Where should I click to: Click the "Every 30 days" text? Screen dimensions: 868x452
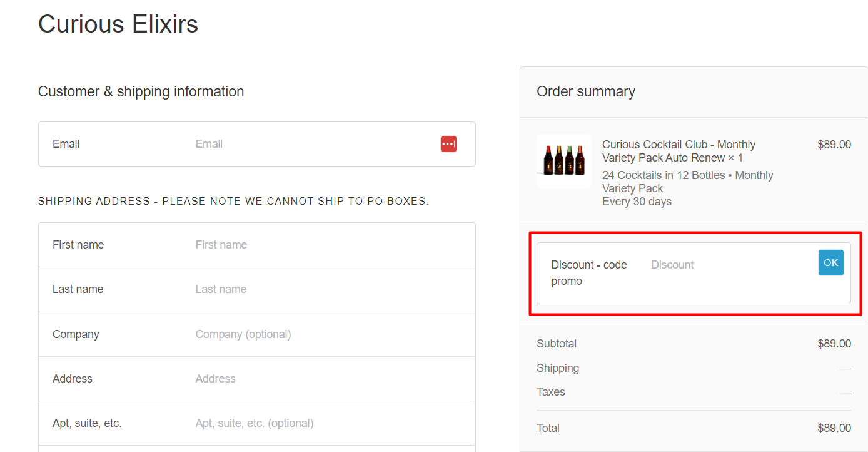[637, 202]
